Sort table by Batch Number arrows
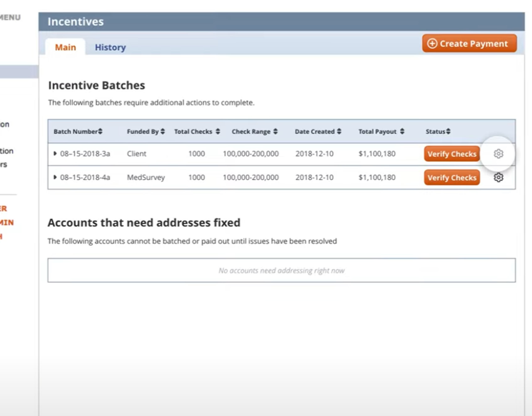 (100, 131)
